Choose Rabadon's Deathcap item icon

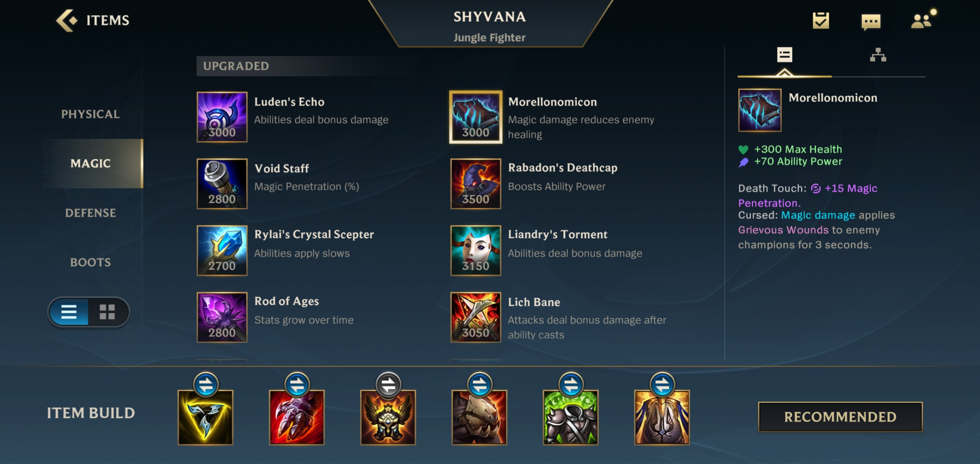[476, 183]
